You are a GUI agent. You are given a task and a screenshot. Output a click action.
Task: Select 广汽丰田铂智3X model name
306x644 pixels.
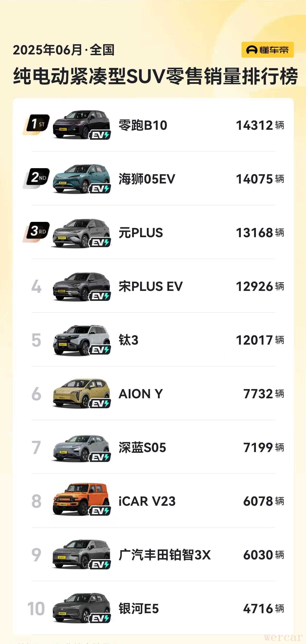(164, 555)
